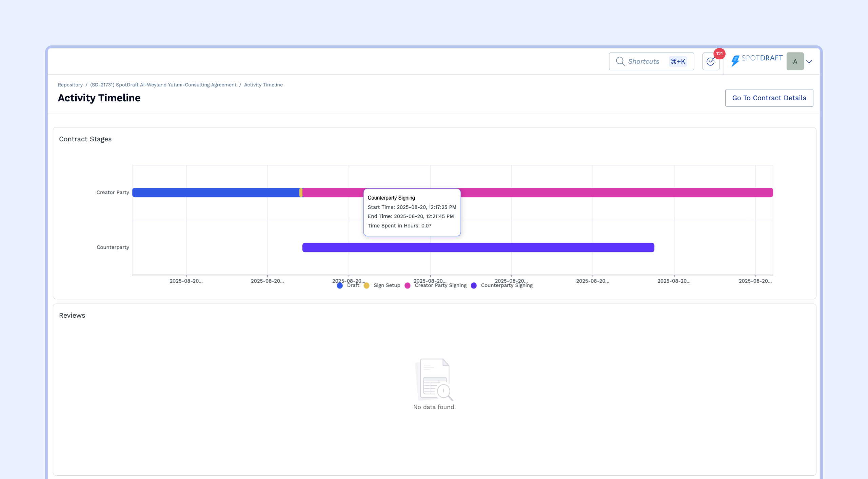868x479 pixels.
Task: Click the red 121 notification badge
Action: tap(719, 54)
